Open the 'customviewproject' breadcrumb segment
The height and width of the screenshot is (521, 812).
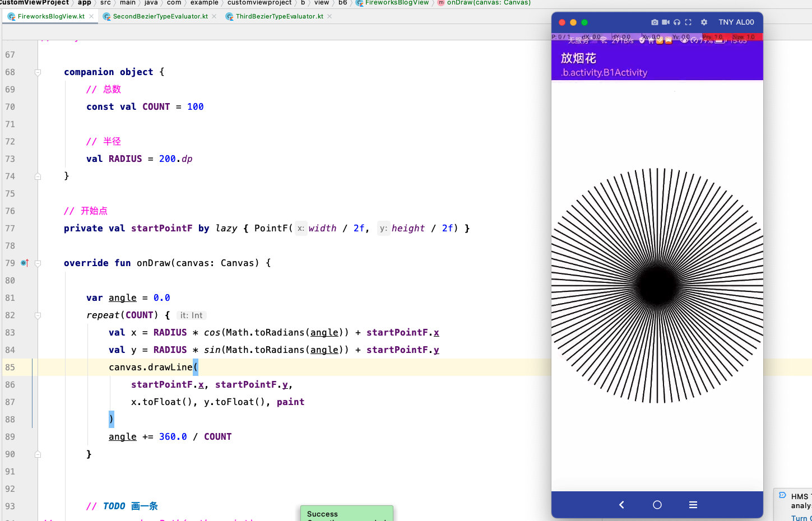point(259,3)
